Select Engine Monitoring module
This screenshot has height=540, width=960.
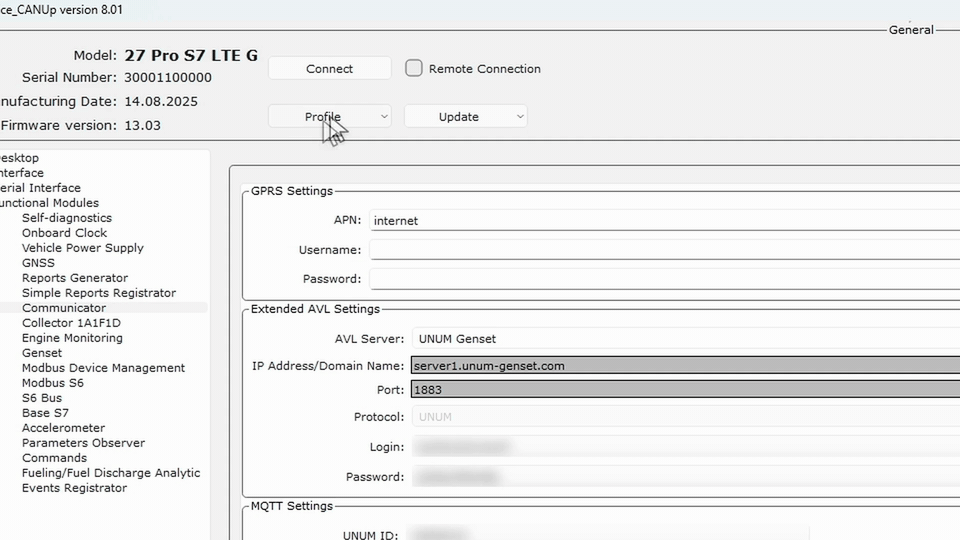72,338
